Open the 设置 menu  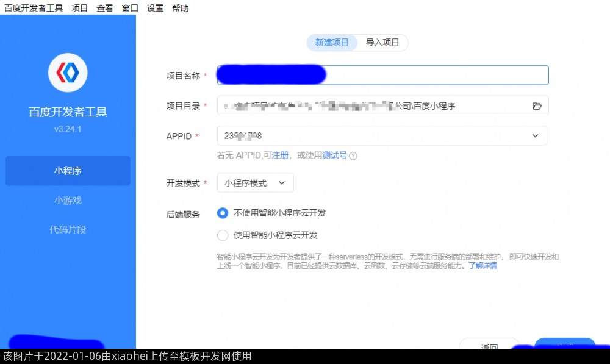point(155,9)
